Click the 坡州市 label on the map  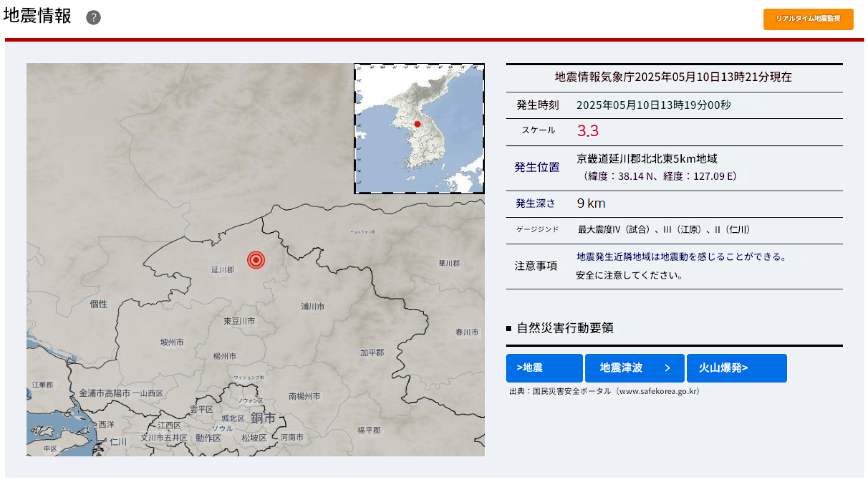point(172,342)
